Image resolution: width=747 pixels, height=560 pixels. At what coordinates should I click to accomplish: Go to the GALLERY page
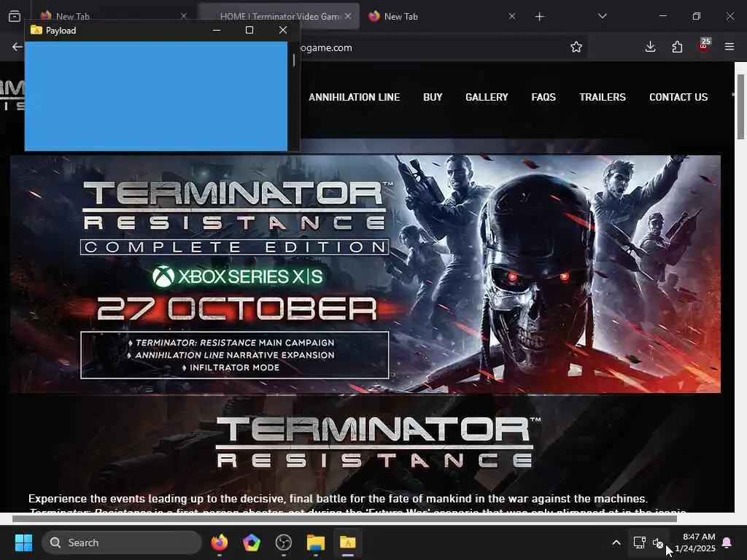(487, 97)
